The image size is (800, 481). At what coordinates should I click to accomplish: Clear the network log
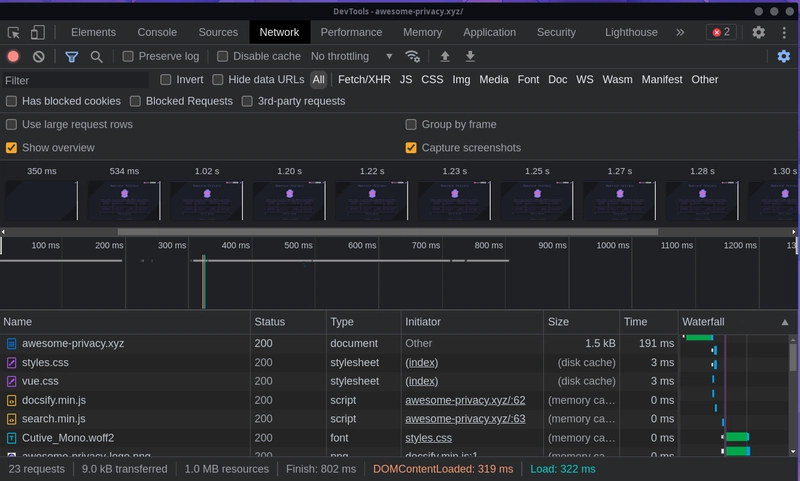point(38,57)
